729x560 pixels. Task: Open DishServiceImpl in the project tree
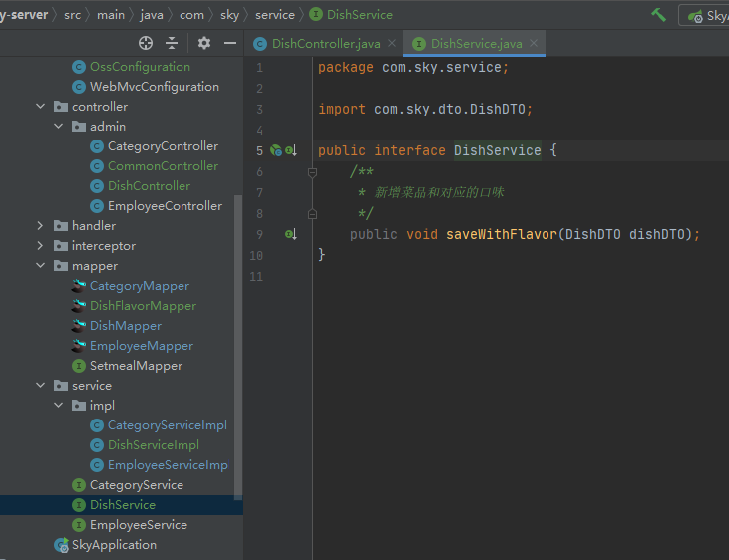click(153, 445)
